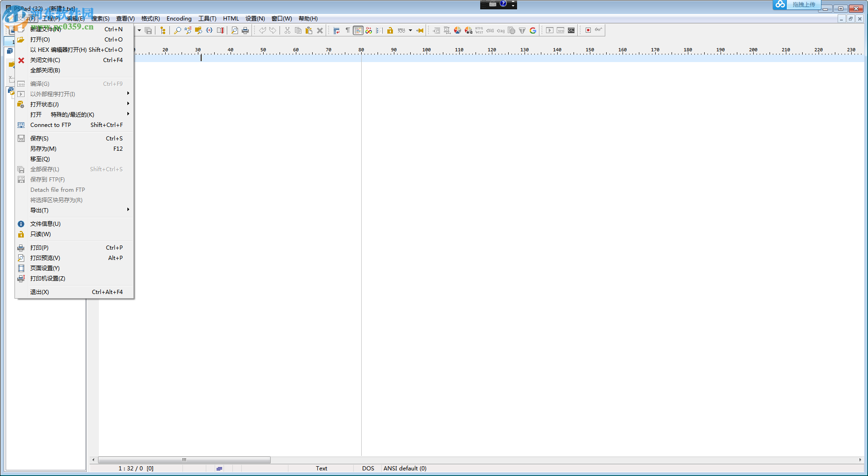Toggle the padlock read-only toolbar button
The image size is (868, 476).
390,31
